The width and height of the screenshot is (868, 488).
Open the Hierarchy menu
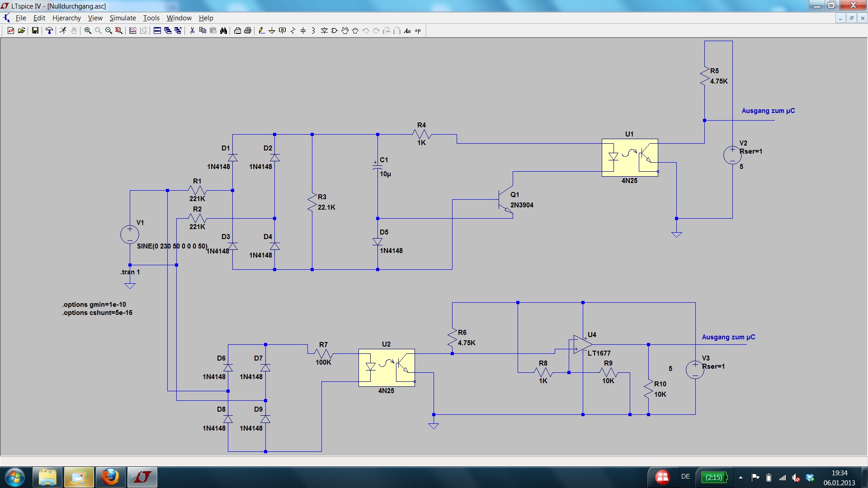tap(66, 18)
